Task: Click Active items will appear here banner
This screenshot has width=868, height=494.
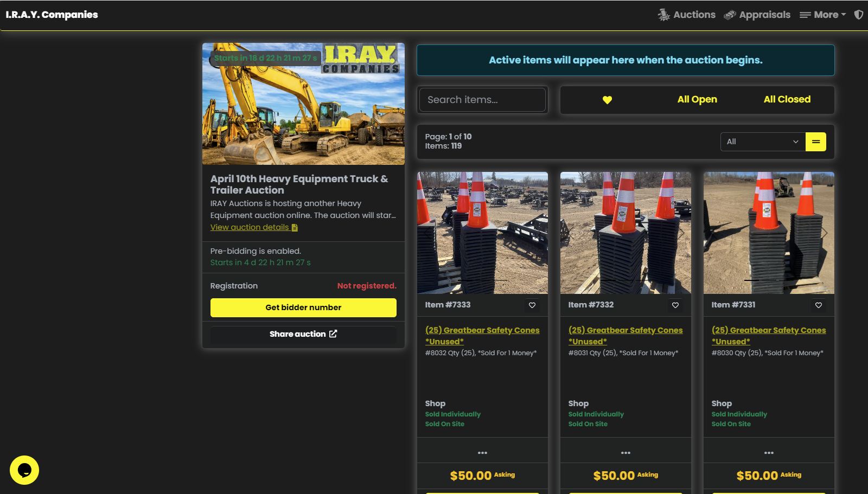Action: tap(626, 60)
